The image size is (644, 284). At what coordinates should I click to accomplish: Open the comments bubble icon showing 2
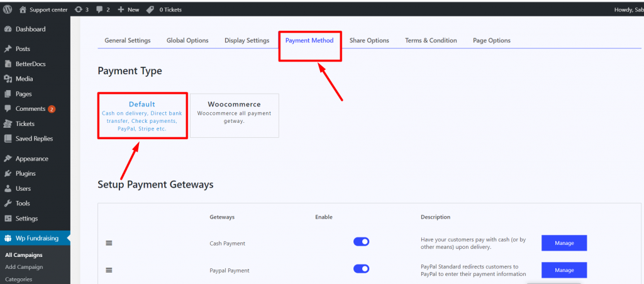pyautogui.click(x=100, y=9)
